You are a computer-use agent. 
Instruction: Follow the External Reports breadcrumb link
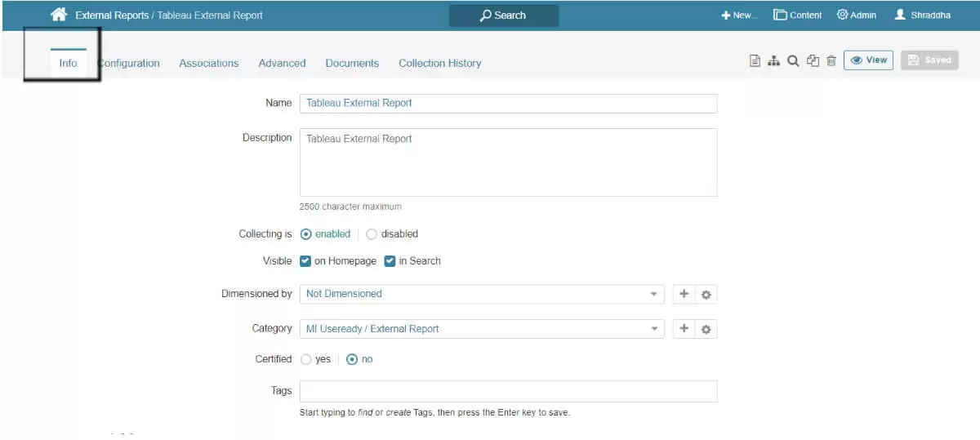tap(112, 16)
